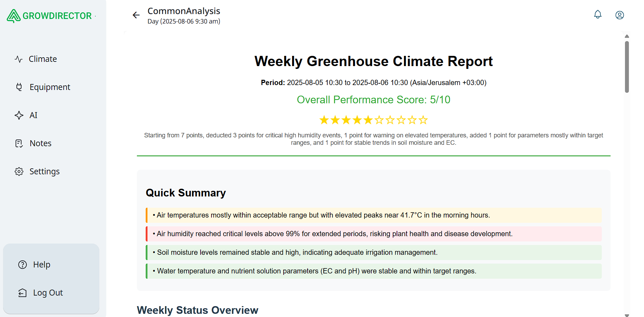Screen dimensions: 644x317
Task: Select the Settings menu label
Action: click(x=44, y=172)
